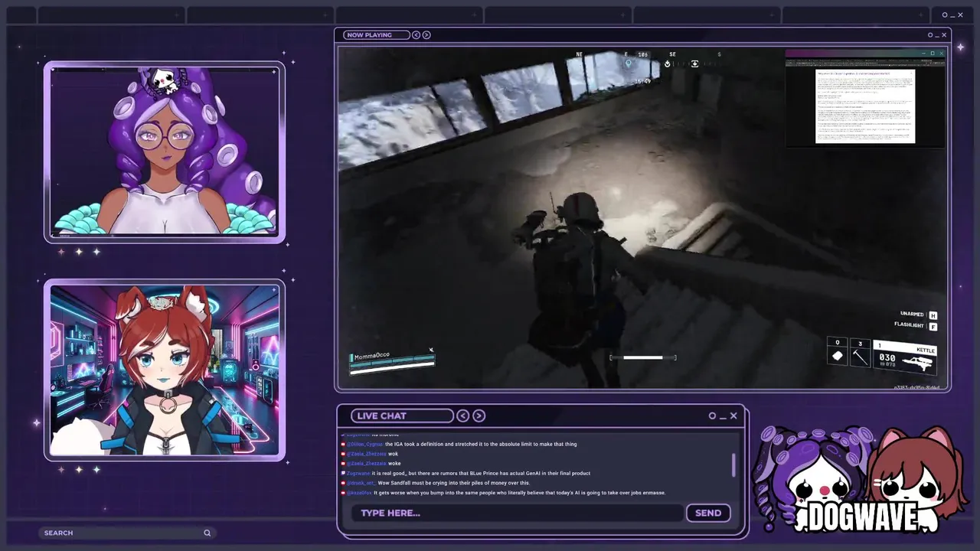The image size is (980, 551).
Task: Click the NE compass heading
Action: (580, 54)
